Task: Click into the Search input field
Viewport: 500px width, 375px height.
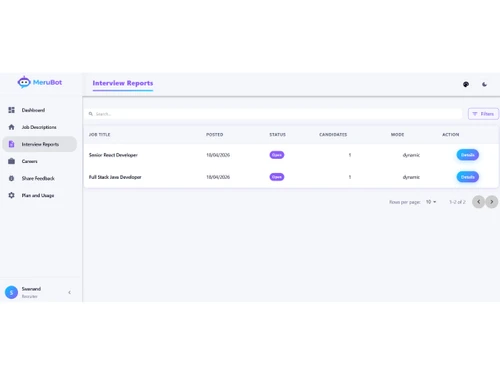Action: coord(273,114)
